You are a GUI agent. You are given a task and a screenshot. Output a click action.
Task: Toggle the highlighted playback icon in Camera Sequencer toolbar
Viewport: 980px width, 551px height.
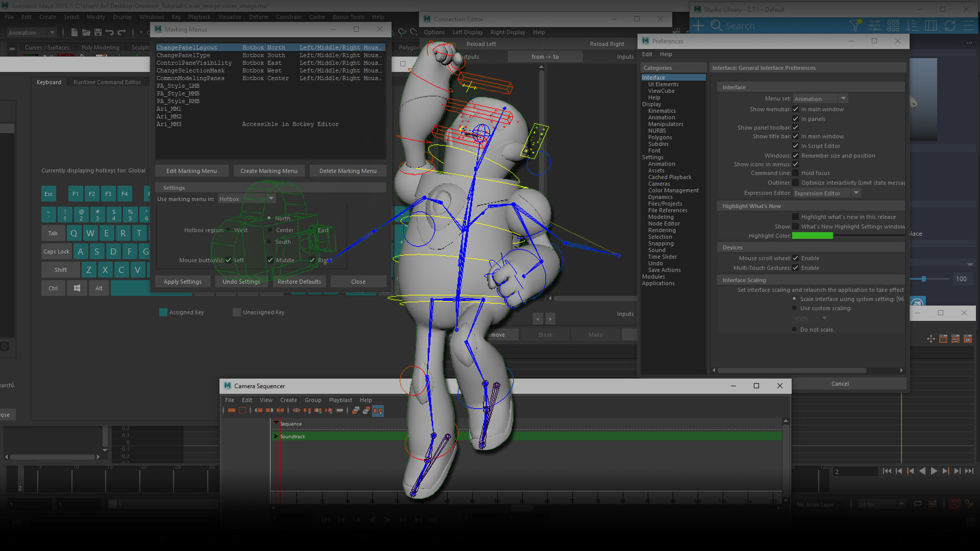click(378, 411)
